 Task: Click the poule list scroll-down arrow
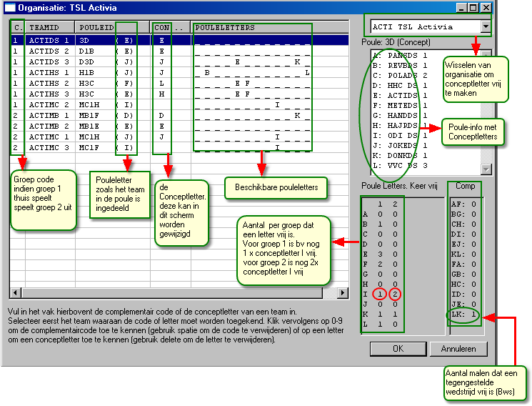(x=486, y=169)
